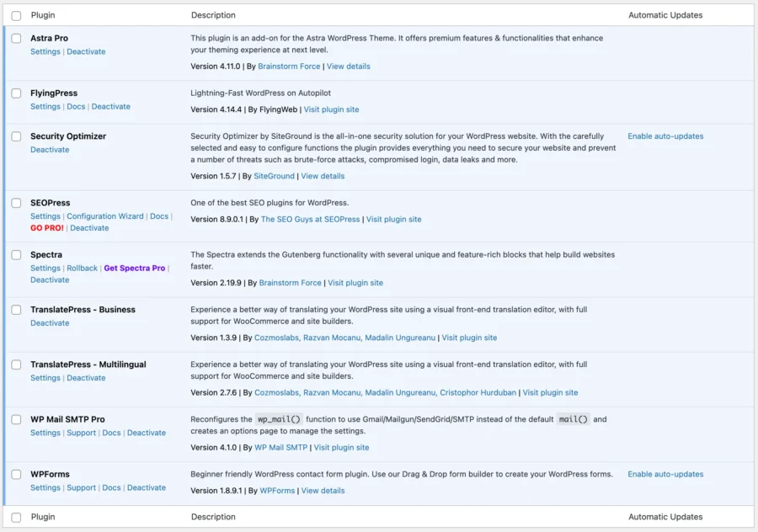Enable auto-updates for WPForms

coord(665,475)
